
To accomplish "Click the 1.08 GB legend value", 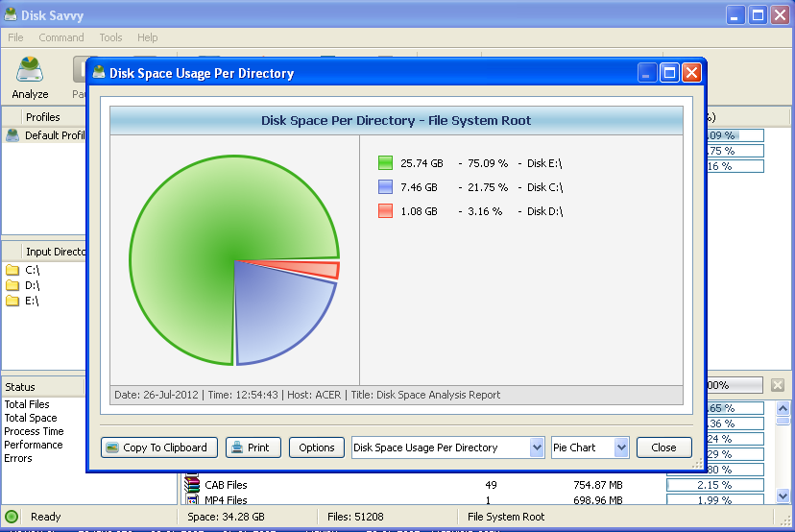I will point(419,211).
